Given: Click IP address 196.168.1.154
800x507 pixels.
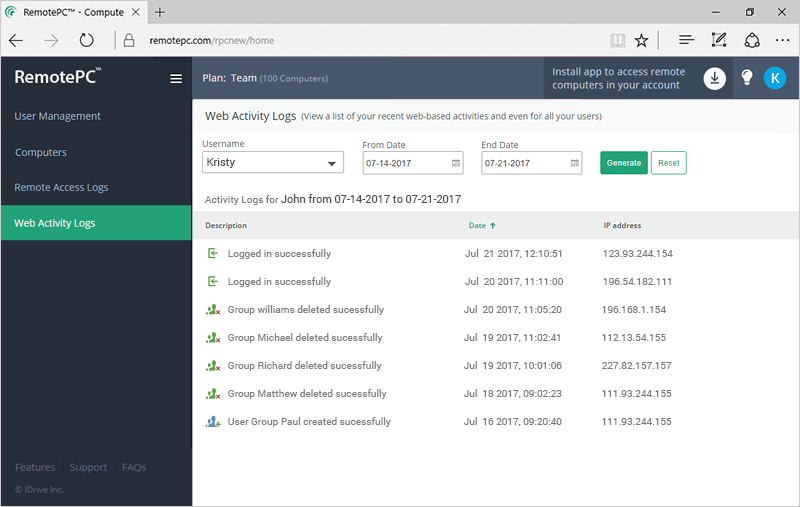Looking at the screenshot, I should pos(634,310).
